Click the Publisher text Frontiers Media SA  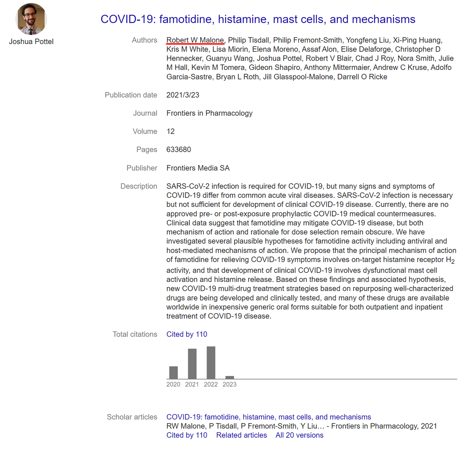click(198, 168)
